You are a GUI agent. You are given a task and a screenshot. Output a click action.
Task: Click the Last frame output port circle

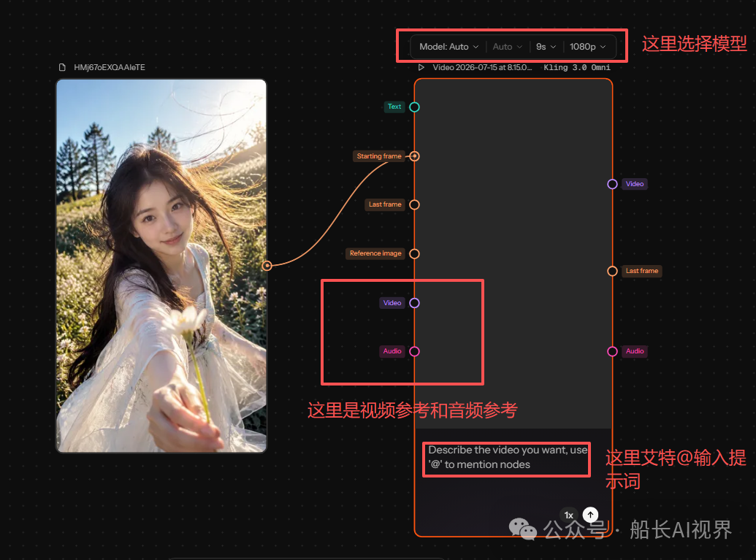pyautogui.click(x=612, y=271)
